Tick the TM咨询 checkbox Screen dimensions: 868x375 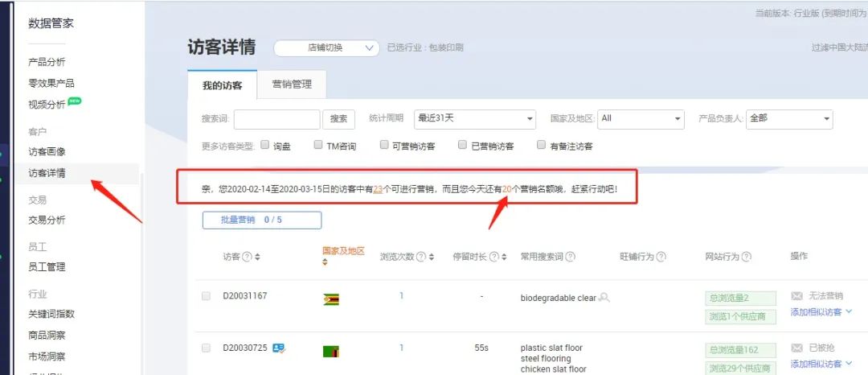(317, 145)
